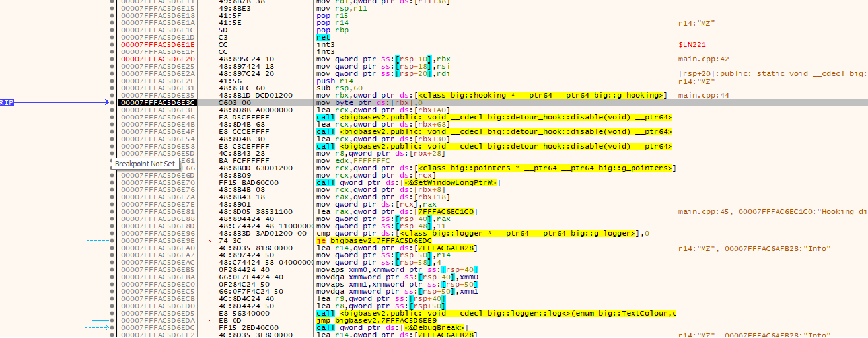Toggle breakpoint bullet at 00007FFAC5D6EDC
The height and width of the screenshot is (338, 868).
112,328
